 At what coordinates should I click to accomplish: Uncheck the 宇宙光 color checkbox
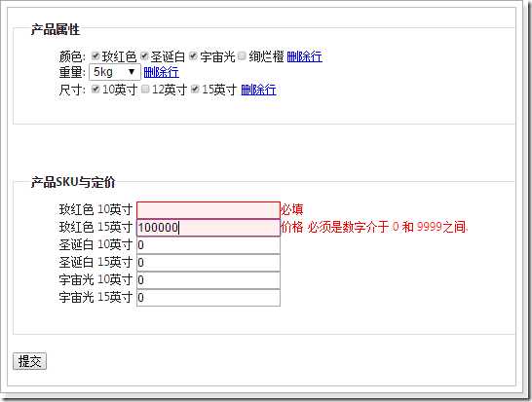coord(193,55)
